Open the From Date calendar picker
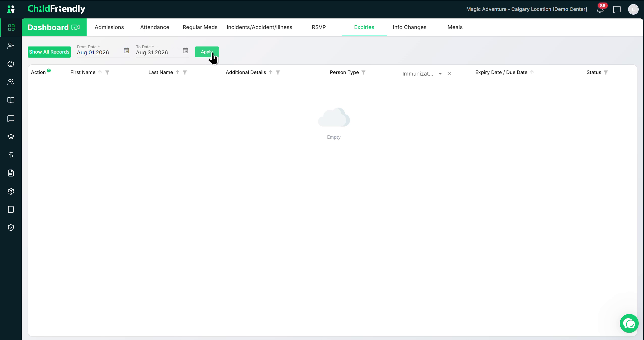The width and height of the screenshot is (644, 340). (126, 51)
